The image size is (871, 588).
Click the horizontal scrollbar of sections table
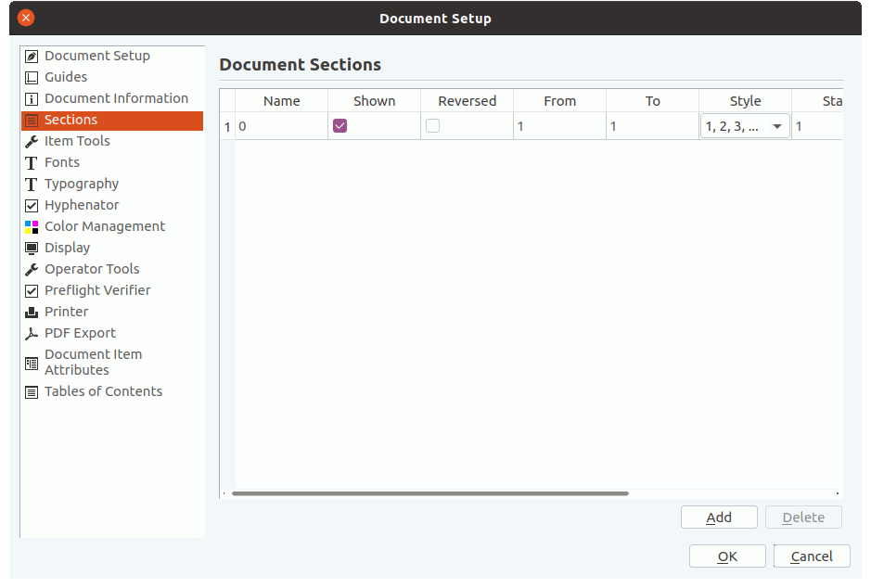point(430,493)
